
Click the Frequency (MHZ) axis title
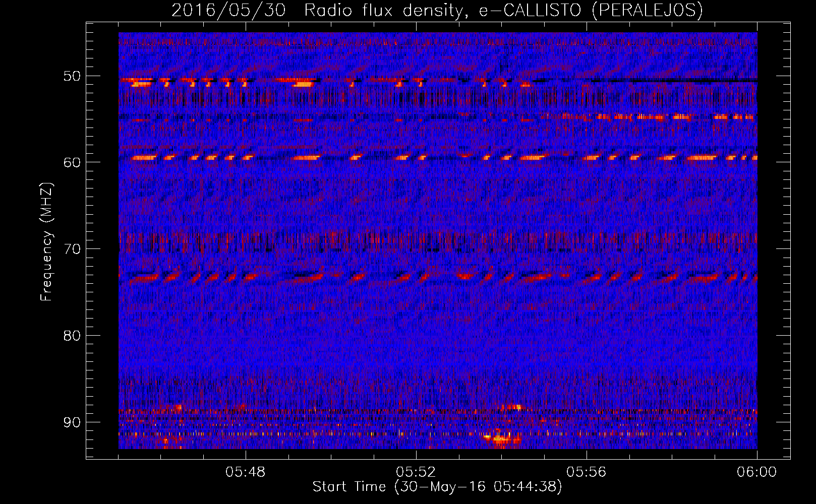(x=46, y=241)
